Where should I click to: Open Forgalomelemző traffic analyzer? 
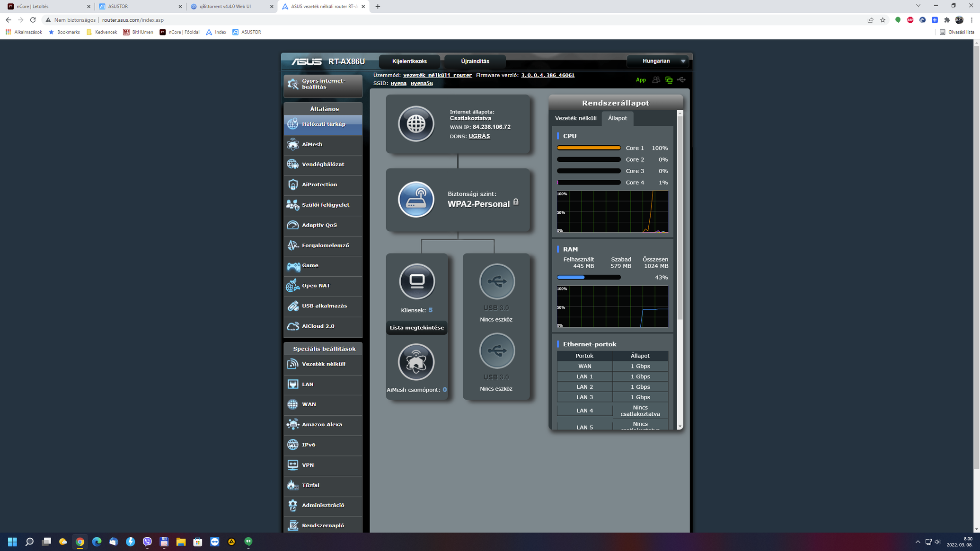point(323,245)
